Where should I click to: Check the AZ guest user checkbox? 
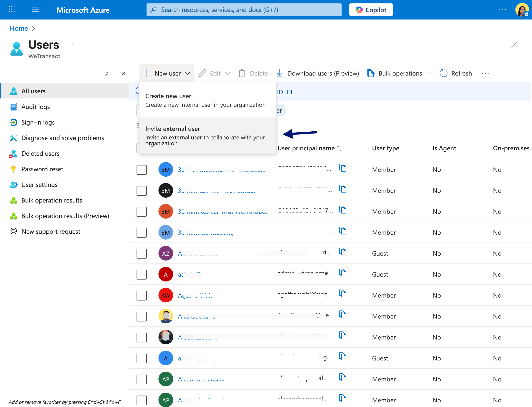(x=141, y=253)
